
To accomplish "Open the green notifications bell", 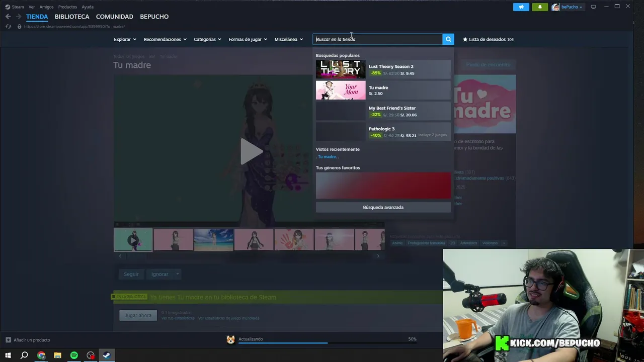I will (540, 7).
